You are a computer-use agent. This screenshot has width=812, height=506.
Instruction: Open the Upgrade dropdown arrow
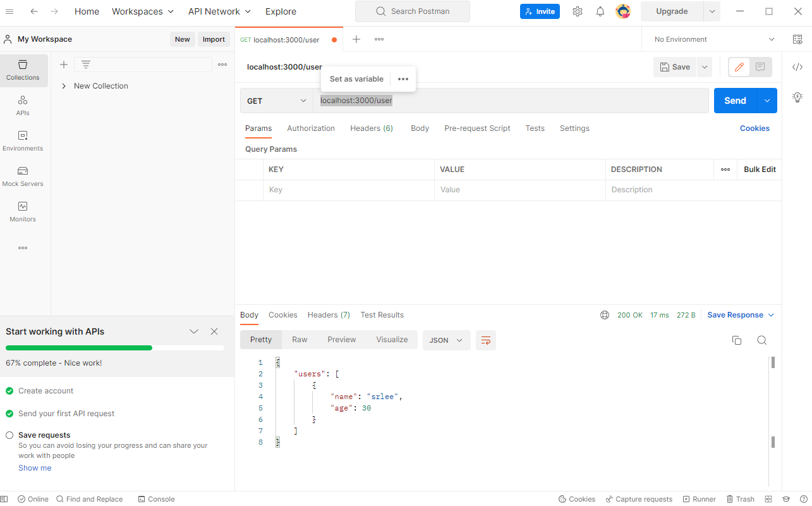(712, 11)
